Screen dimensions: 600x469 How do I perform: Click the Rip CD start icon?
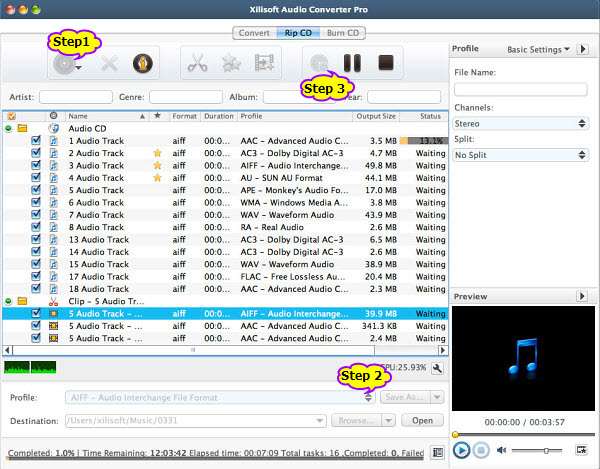[x=319, y=63]
